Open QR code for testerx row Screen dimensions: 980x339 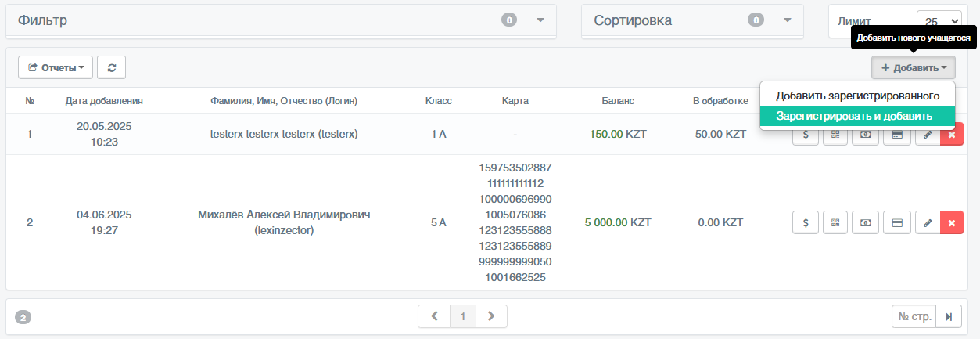(x=835, y=135)
